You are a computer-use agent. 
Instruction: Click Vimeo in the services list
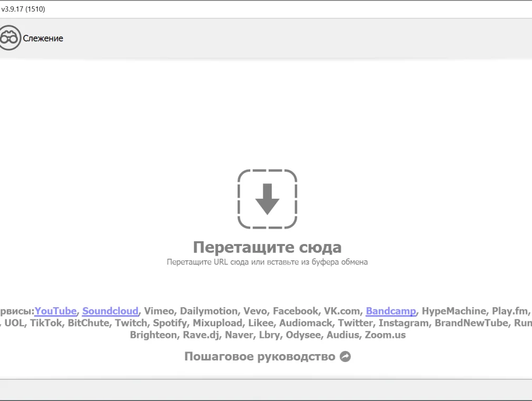pos(159,311)
